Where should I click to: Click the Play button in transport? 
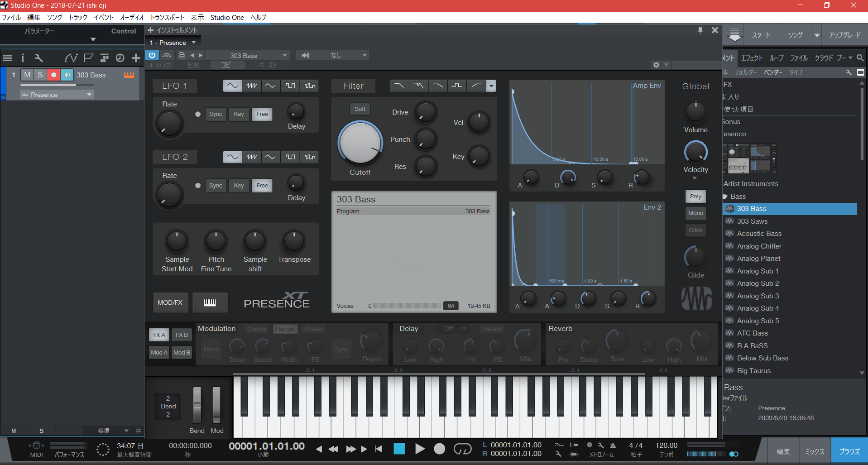(420, 449)
